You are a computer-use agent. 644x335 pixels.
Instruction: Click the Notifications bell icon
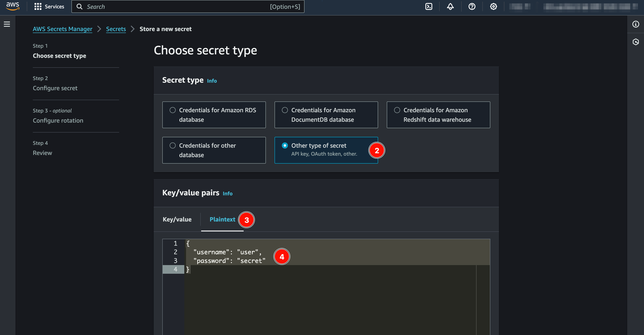pos(450,6)
